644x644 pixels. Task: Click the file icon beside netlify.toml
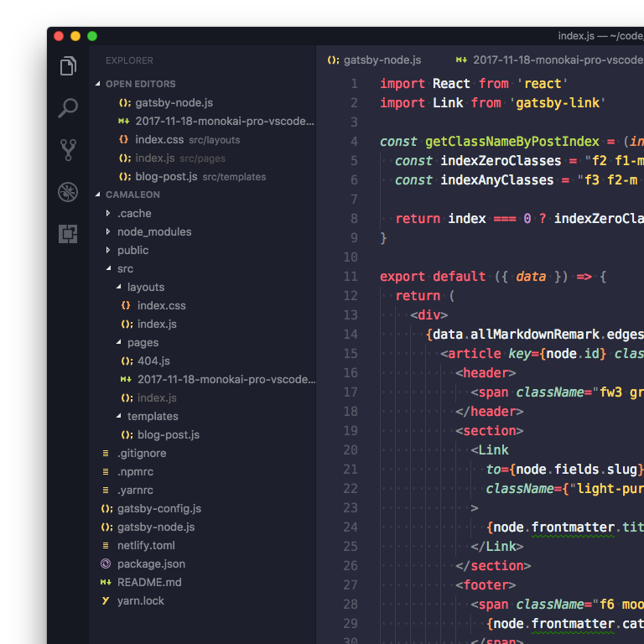coord(106,545)
